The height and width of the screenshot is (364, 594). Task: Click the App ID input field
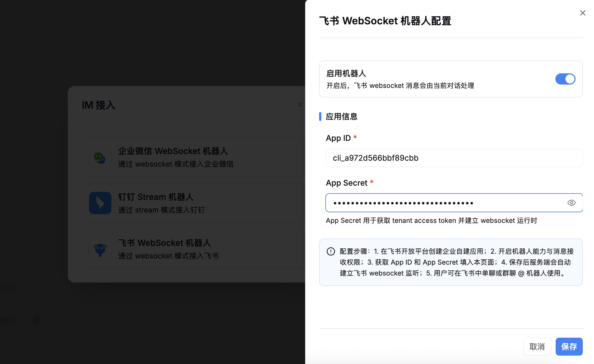pyautogui.click(x=454, y=158)
